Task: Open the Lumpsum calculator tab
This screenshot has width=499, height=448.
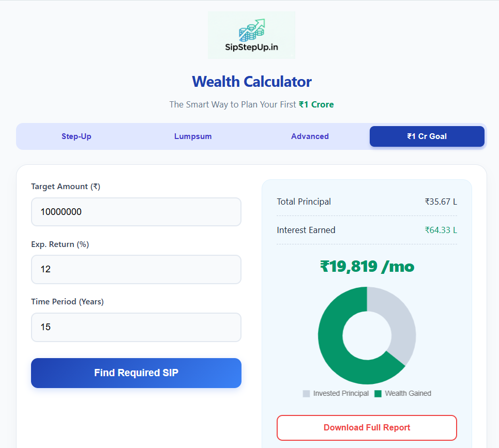Action: [x=193, y=136]
